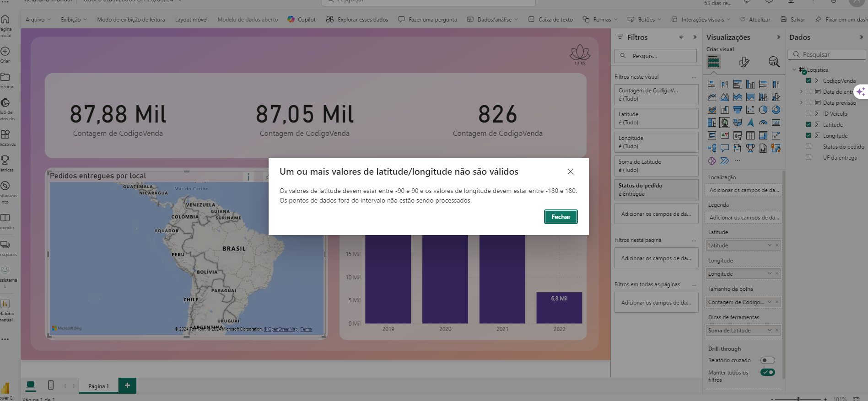Select the line chart visual icon
Image resolution: width=868 pixels, height=401 pixels.
click(712, 97)
